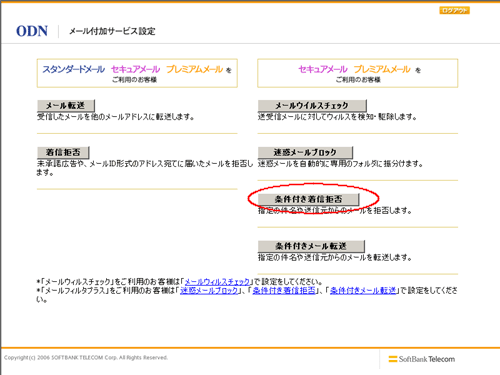Open the 着信拒否 settings button
The width and height of the screenshot is (500, 375).
(63, 152)
